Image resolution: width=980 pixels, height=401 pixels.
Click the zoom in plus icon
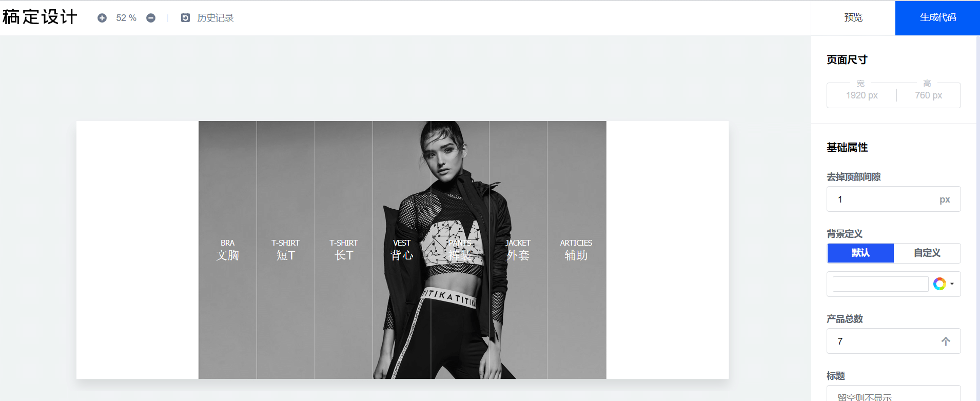(102, 18)
